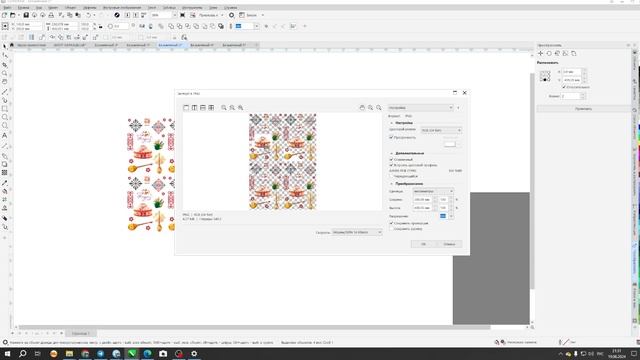The image size is (640, 360).
Task: Collapse the Преобразование section
Action: coord(391,184)
